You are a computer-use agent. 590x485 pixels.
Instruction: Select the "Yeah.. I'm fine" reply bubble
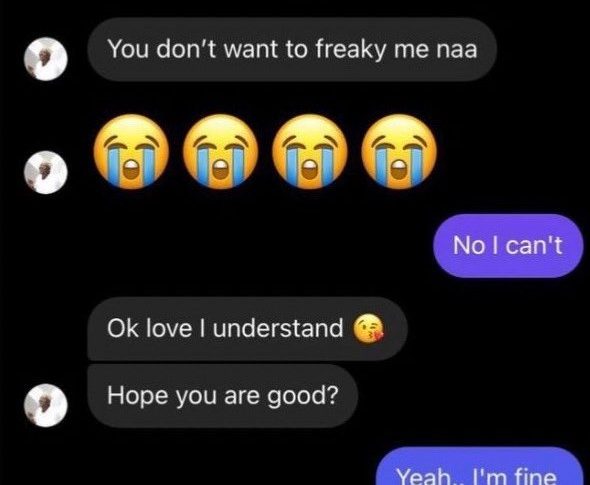(x=479, y=467)
